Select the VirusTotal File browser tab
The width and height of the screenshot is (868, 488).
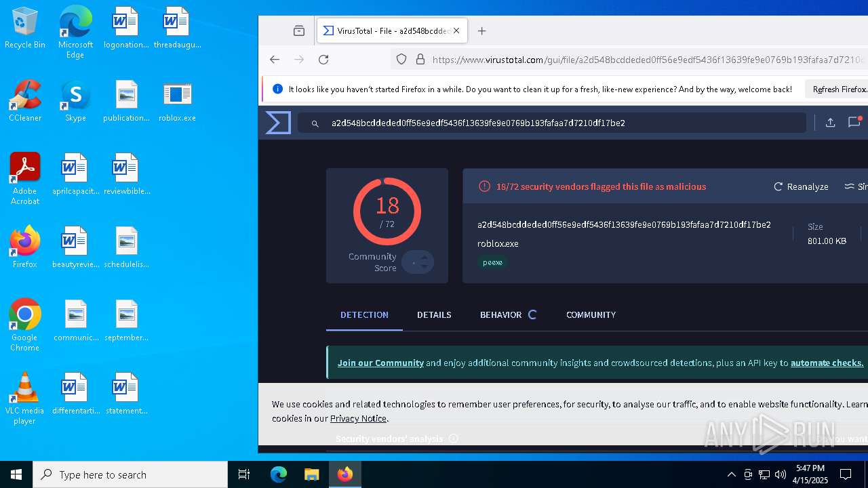392,30
